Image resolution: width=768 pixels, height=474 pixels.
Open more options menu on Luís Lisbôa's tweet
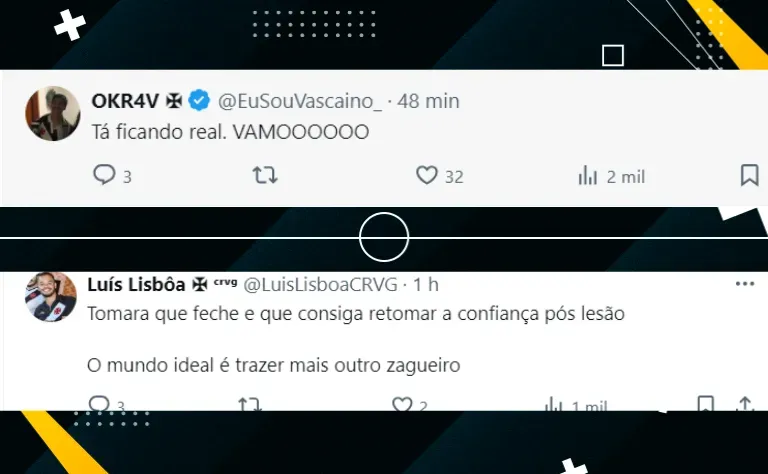(745, 284)
